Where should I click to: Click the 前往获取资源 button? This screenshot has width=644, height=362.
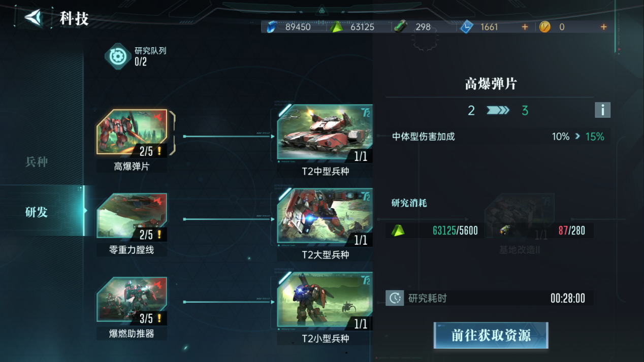click(491, 335)
